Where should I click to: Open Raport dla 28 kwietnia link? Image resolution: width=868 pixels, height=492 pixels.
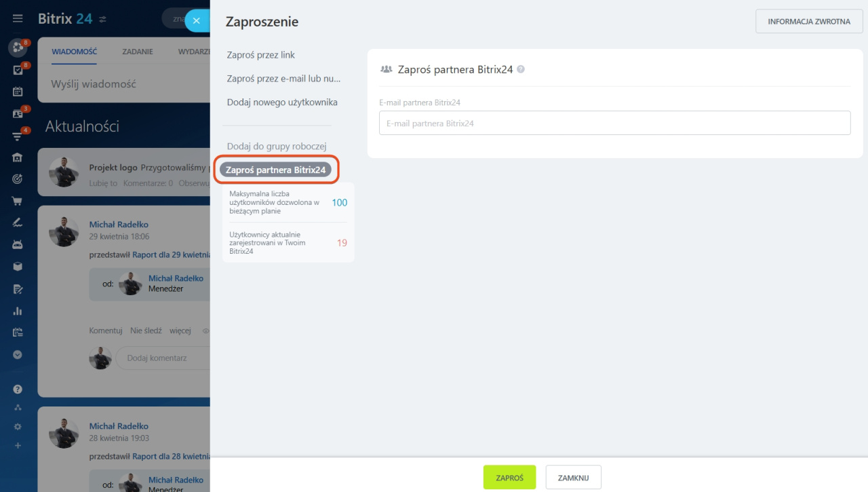point(170,457)
